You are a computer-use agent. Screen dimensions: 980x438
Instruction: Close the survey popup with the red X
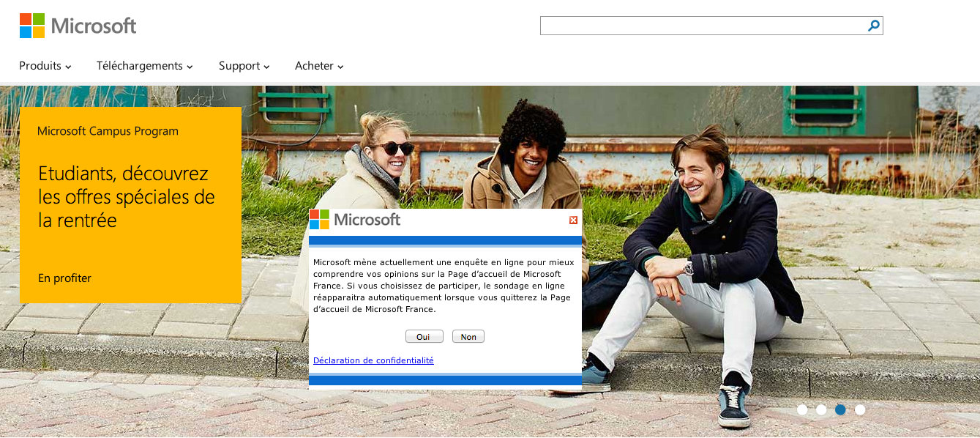pos(573,220)
